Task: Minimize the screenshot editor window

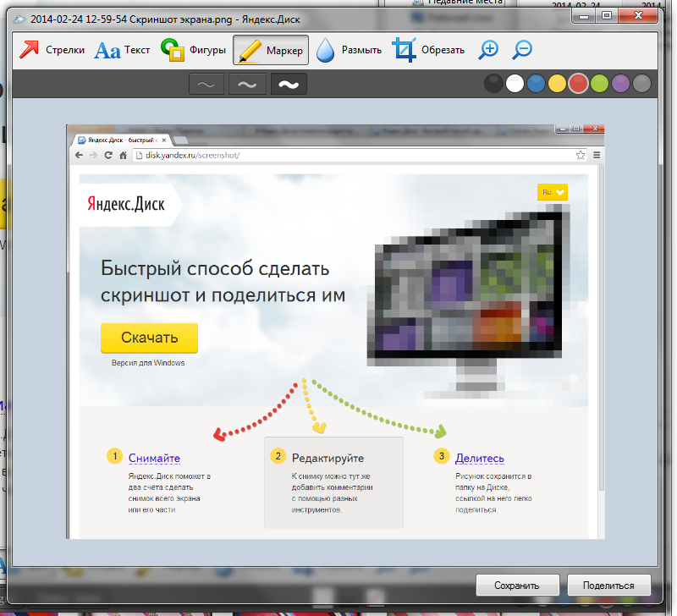Action: tap(584, 16)
